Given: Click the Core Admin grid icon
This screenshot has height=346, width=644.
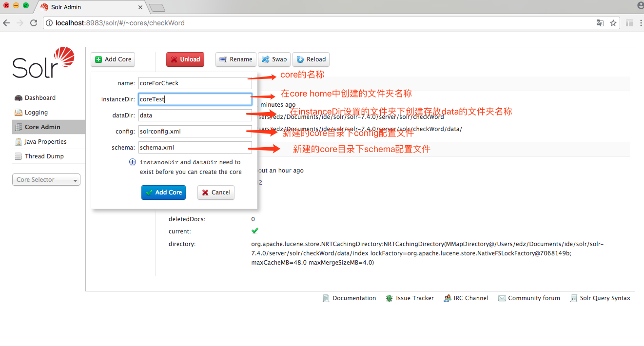Looking at the screenshot, I should coord(19,127).
